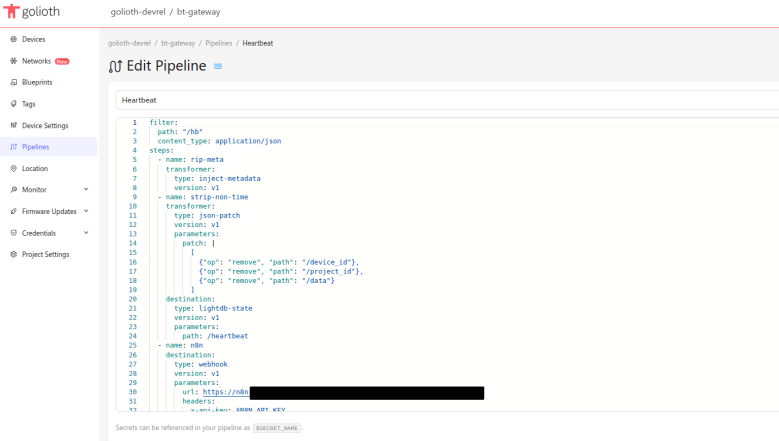Viewport: 779px width, 441px height.
Task: Click the Device Settings sidebar icon
Action: click(x=13, y=126)
